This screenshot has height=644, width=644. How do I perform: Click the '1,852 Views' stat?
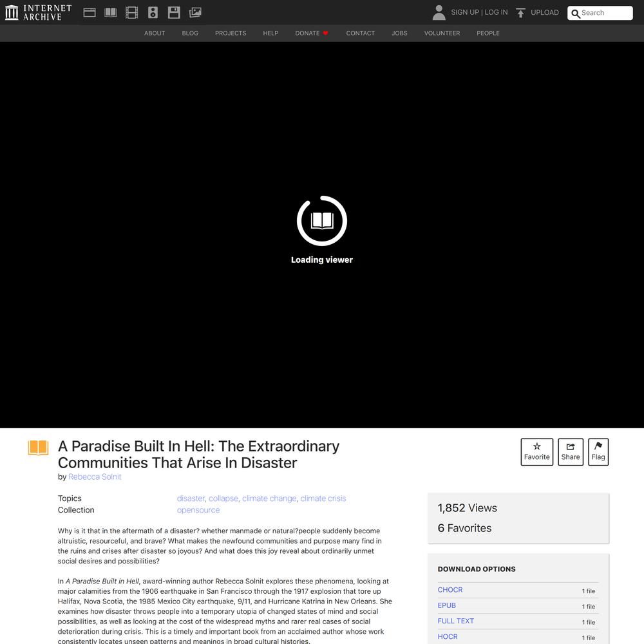coord(468,508)
